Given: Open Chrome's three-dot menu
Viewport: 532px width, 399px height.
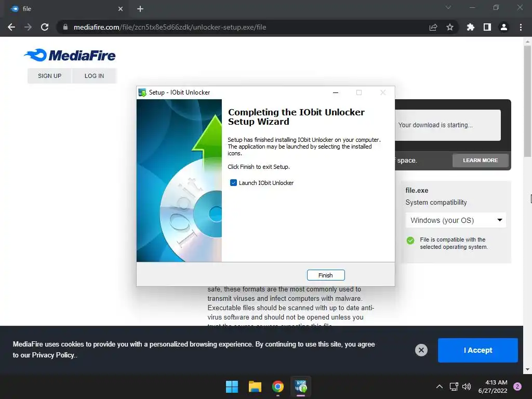Looking at the screenshot, I should click(521, 27).
